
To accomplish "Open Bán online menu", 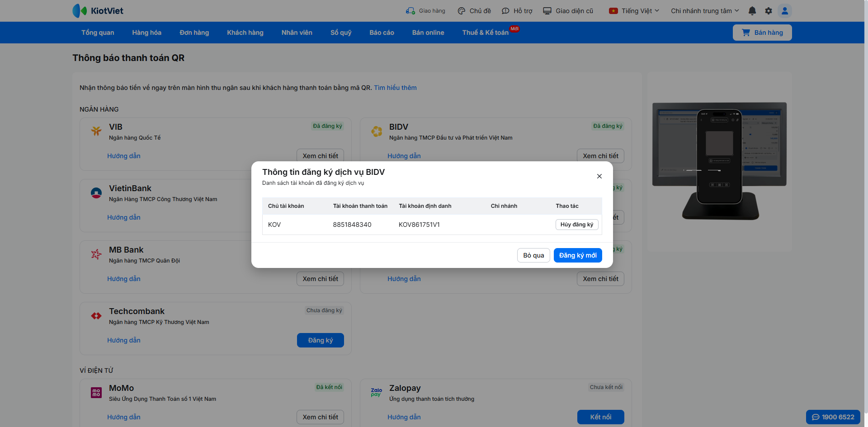I will click(428, 33).
